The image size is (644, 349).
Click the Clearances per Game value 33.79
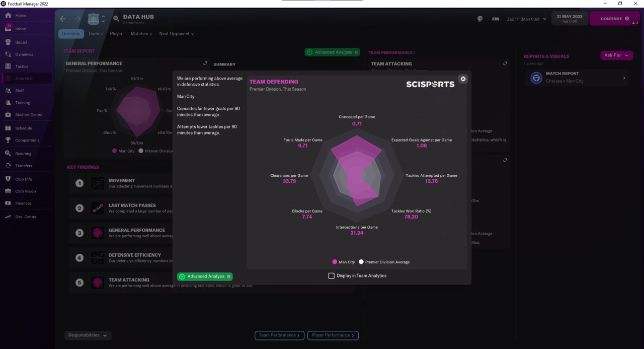(x=289, y=181)
